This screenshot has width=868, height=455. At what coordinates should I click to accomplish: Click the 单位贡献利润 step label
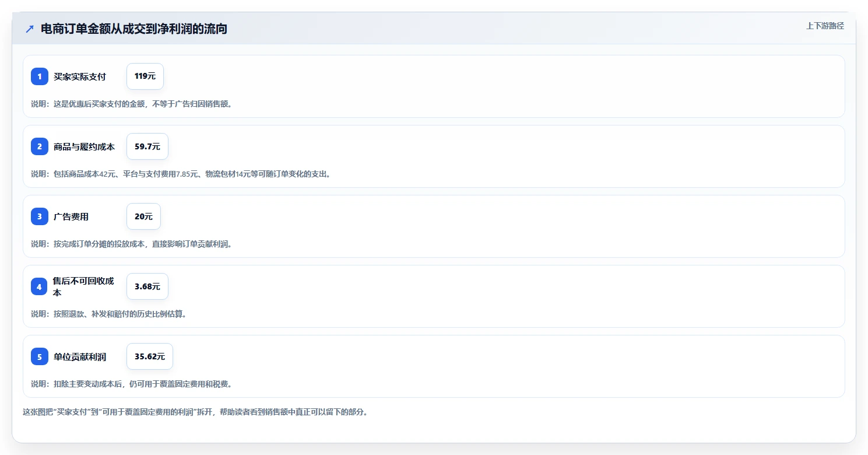pyautogui.click(x=80, y=356)
